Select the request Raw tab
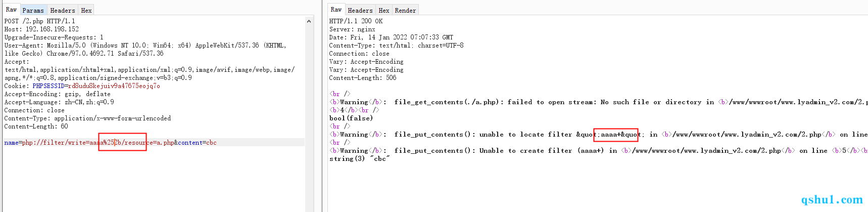The height and width of the screenshot is (212, 868). click(x=11, y=10)
